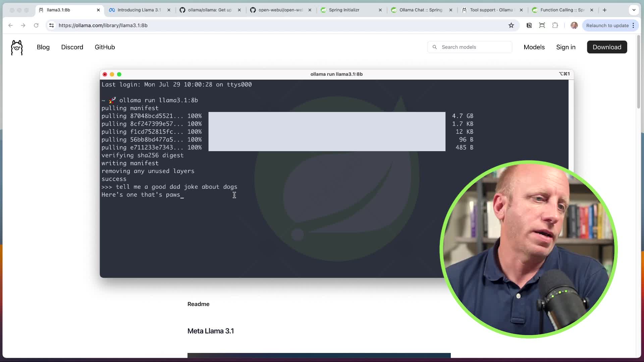Open the Extensions puzzle icon

tap(555, 25)
